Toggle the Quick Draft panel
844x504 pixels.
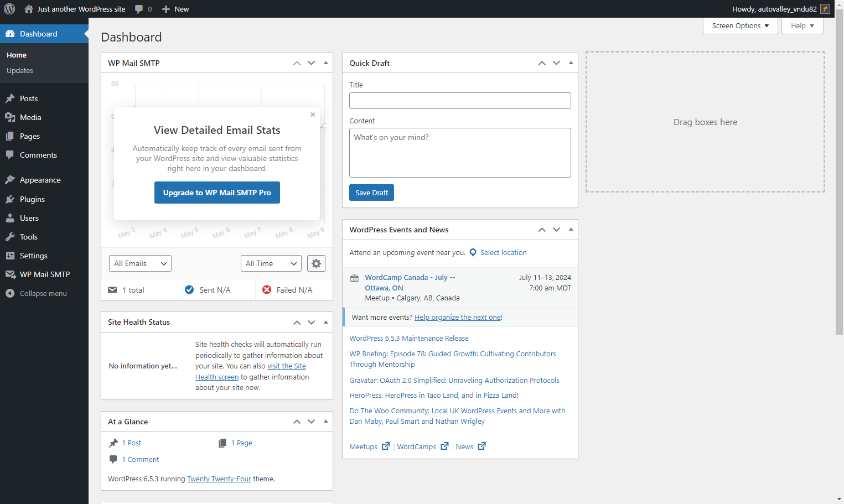tap(571, 63)
